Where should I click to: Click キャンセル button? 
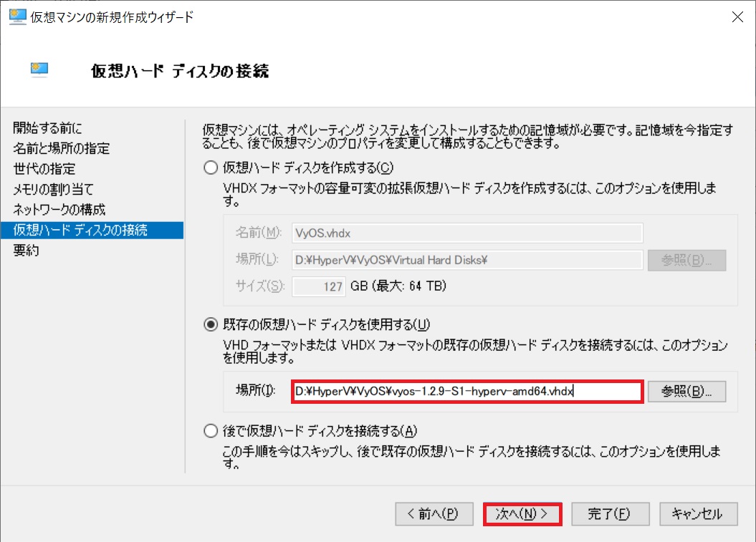tap(699, 514)
